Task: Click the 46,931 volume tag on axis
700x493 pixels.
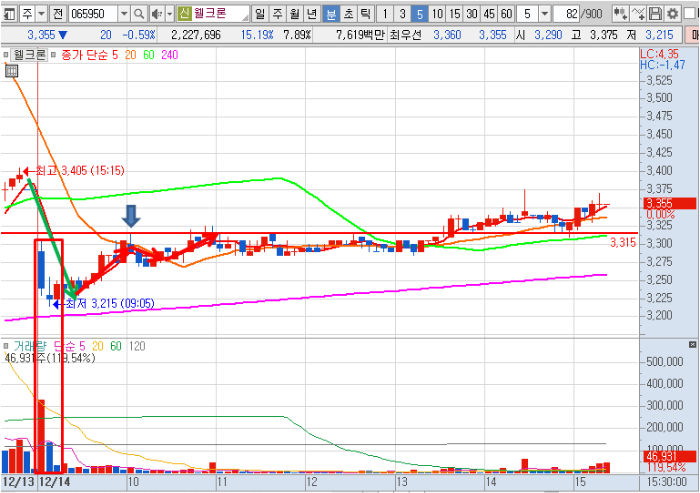Action: [x=669, y=456]
